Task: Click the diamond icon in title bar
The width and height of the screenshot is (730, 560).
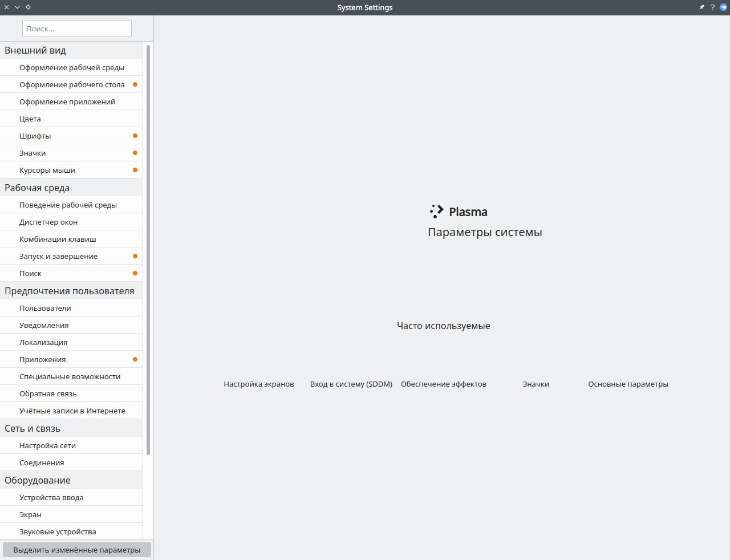Action: coord(28,7)
